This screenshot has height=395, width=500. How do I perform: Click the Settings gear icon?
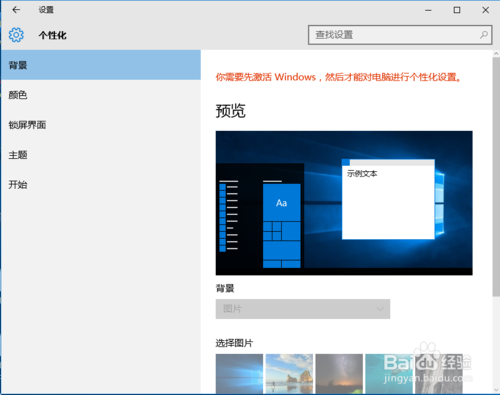point(16,35)
